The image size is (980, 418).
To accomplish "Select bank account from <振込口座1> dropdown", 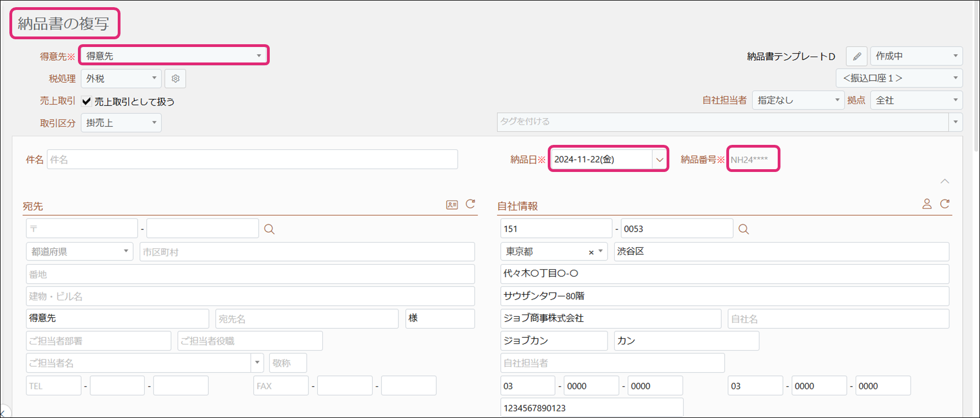I will pos(899,79).
